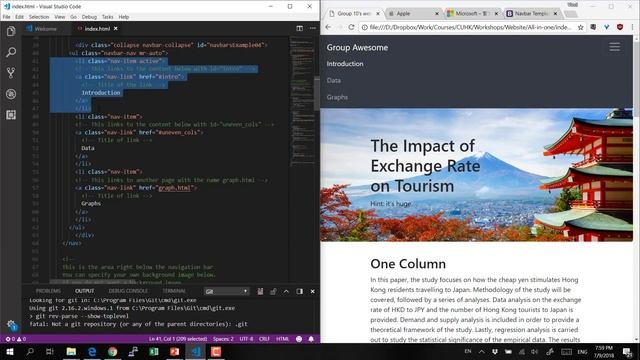Click the red shield extension icon
Screen dimensions: 640x360
620,27
